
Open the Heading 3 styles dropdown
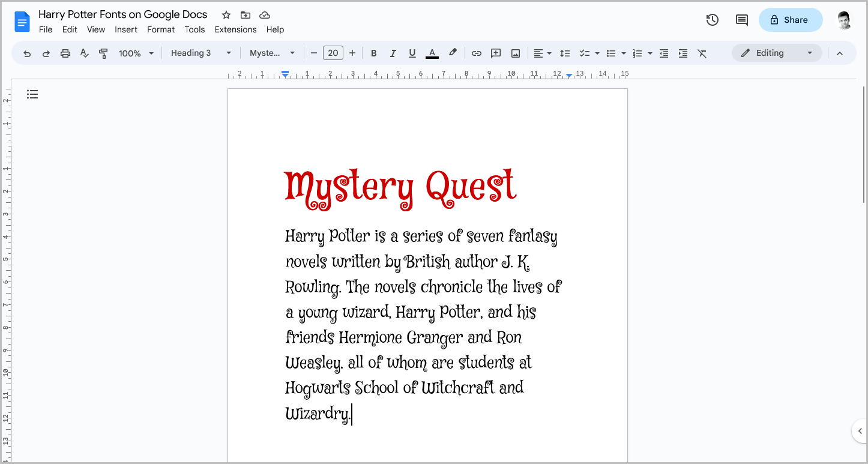pyautogui.click(x=201, y=53)
